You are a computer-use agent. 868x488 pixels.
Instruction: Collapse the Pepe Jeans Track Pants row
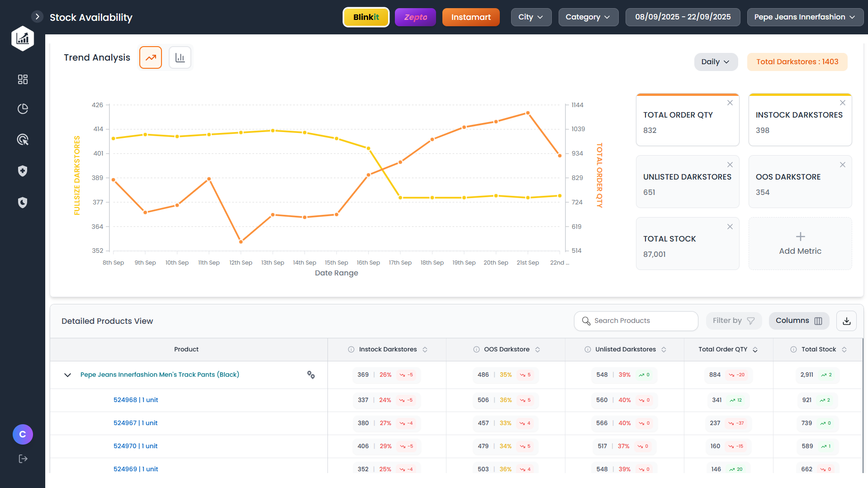point(68,375)
